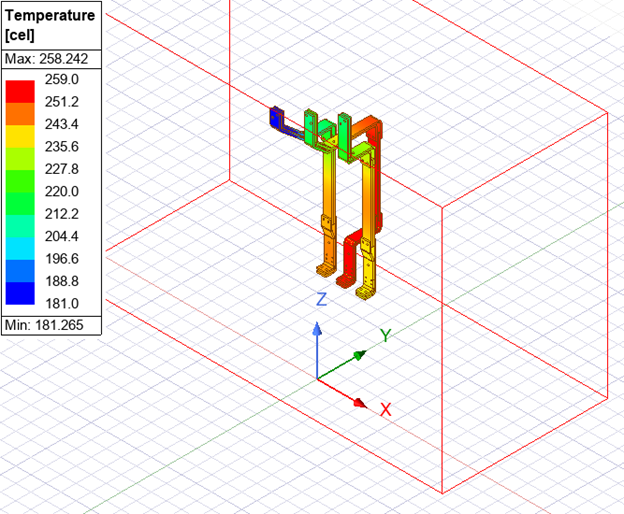The image size is (624, 514).
Task: Click the green Y axis arrow
Action: click(342, 365)
